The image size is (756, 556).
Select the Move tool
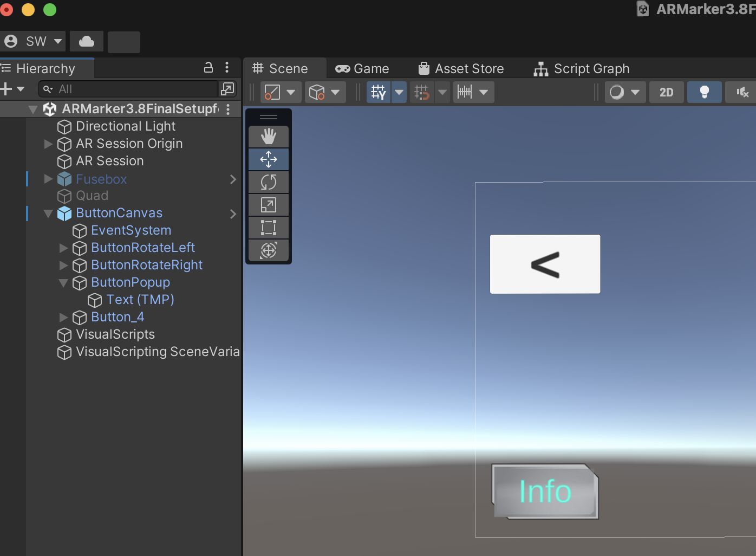pos(269,159)
